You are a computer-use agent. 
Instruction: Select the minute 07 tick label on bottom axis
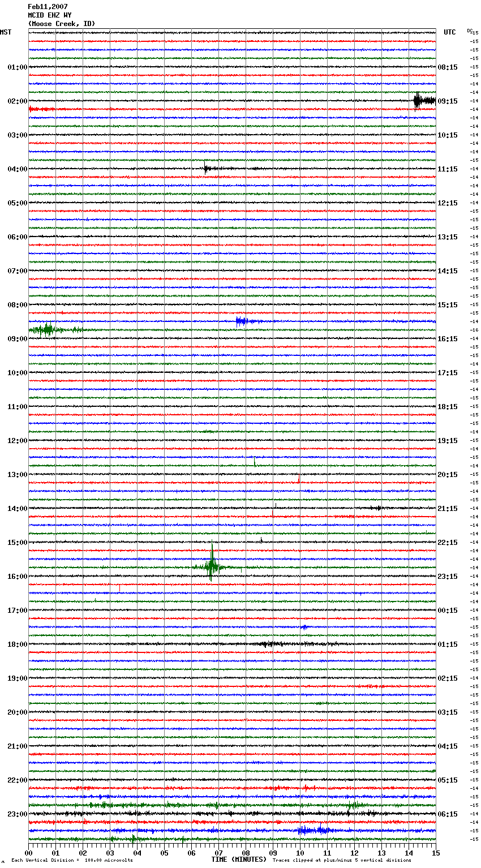(x=218, y=853)
